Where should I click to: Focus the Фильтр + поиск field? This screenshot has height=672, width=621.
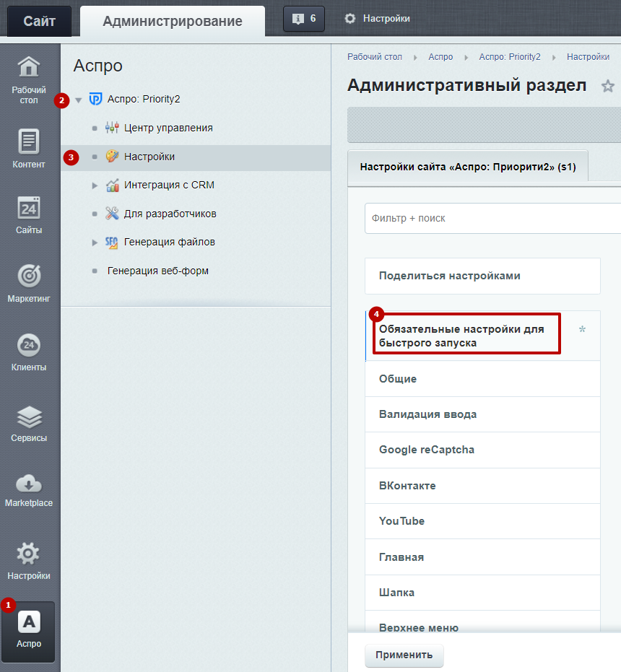pos(492,219)
